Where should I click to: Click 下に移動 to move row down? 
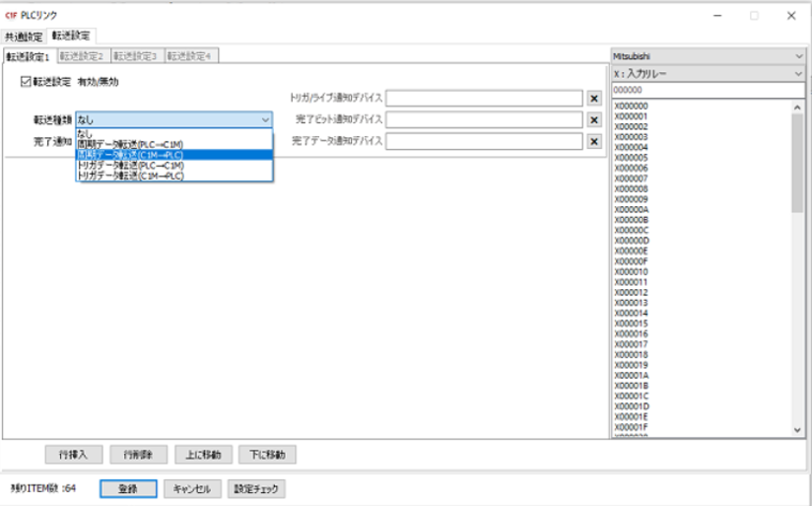point(266,455)
